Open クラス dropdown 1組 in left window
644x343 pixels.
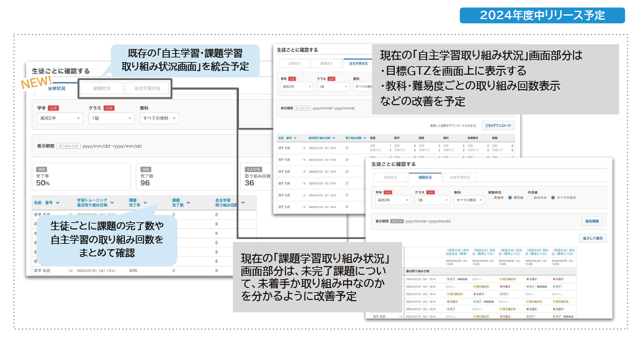tap(111, 118)
